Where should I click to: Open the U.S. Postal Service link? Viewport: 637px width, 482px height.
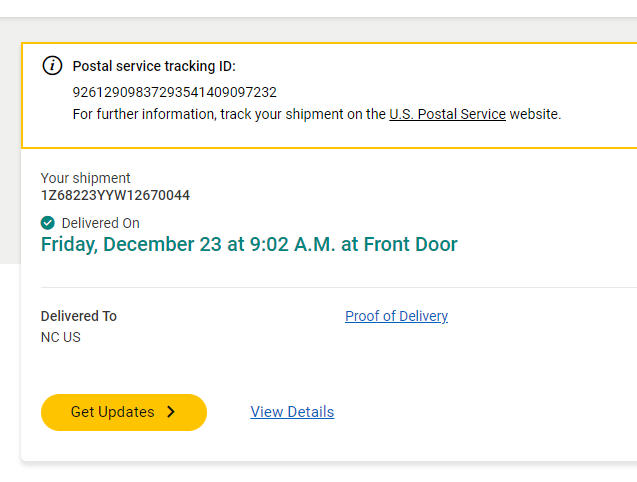pos(447,114)
